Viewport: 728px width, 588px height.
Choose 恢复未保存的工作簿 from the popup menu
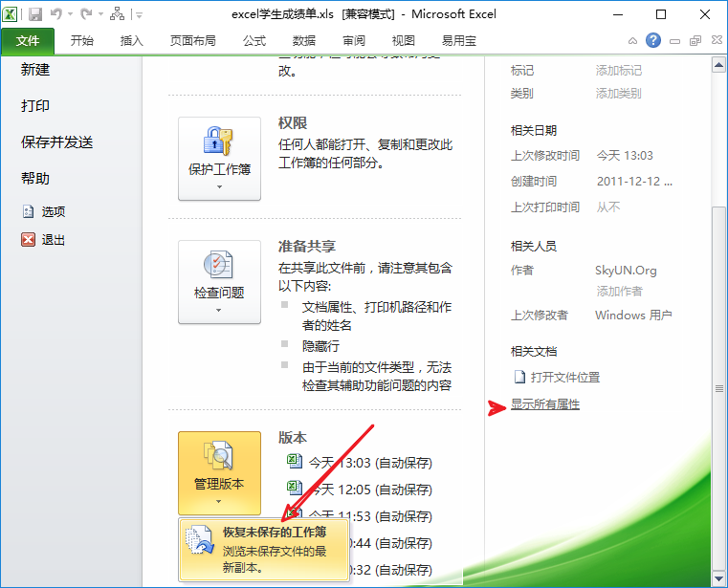point(264,550)
